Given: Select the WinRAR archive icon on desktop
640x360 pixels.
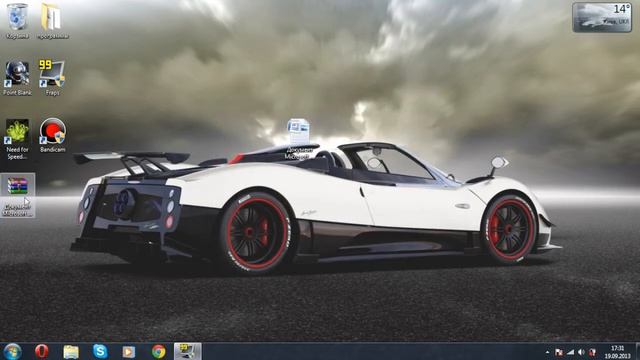Looking at the screenshot, I should pyautogui.click(x=18, y=195).
